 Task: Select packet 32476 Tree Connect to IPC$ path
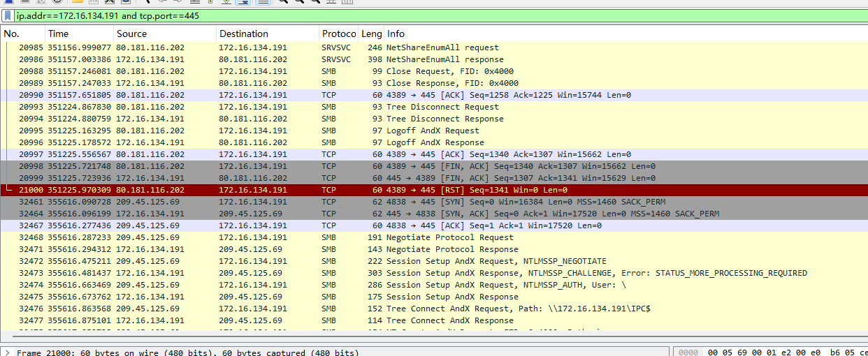(x=434, y=309)
